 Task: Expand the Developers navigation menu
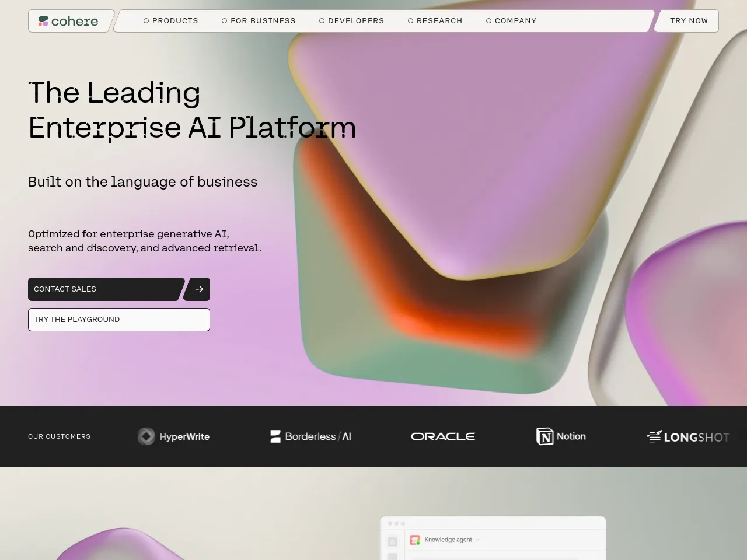point(351,21)
